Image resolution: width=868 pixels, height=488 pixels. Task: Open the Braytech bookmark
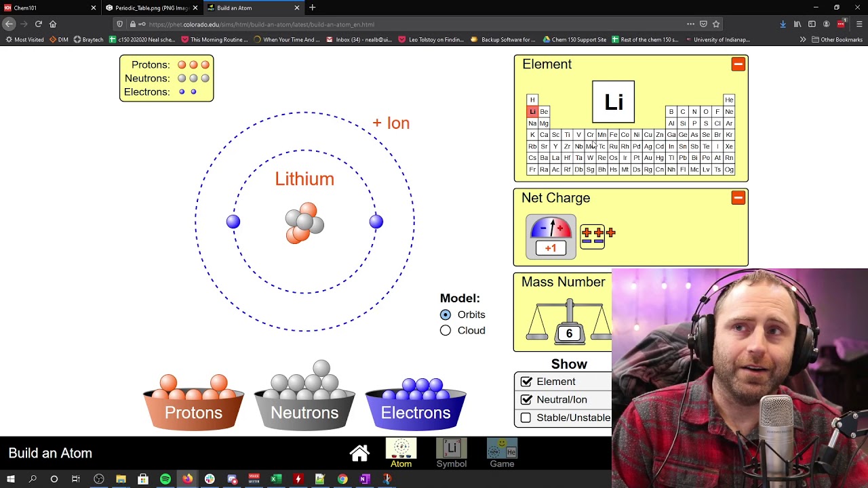tap(87, 39)
